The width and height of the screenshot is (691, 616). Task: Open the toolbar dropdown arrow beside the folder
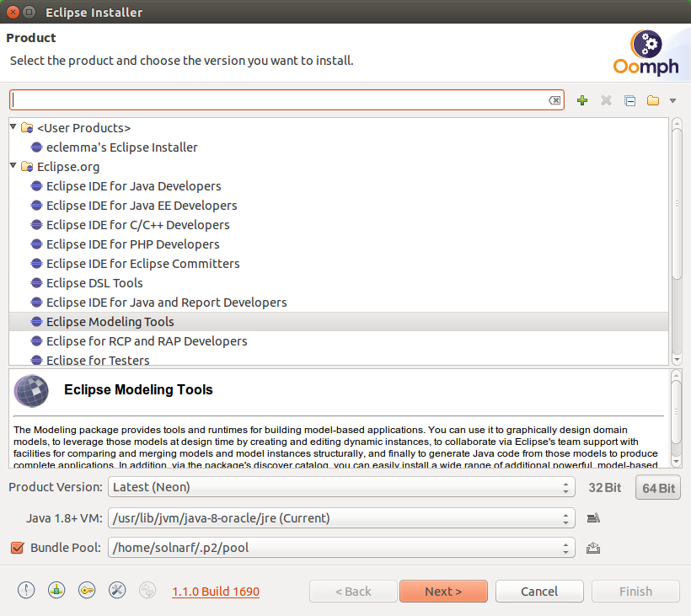tap(673, 101)
